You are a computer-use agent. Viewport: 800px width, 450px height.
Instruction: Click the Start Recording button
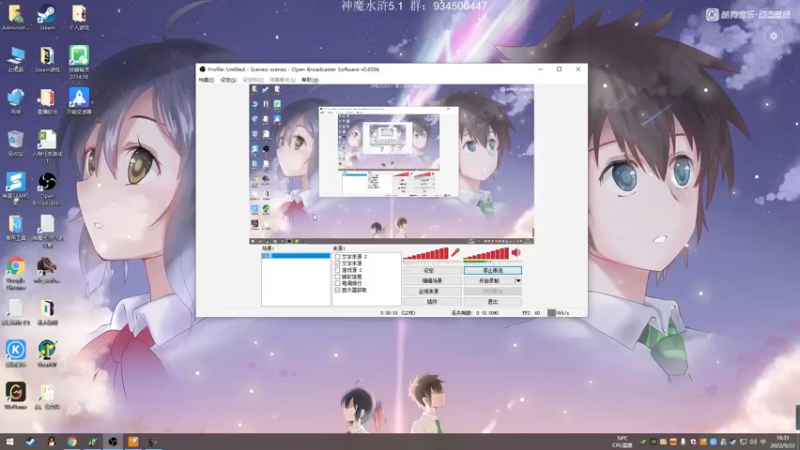click(489, 281)
